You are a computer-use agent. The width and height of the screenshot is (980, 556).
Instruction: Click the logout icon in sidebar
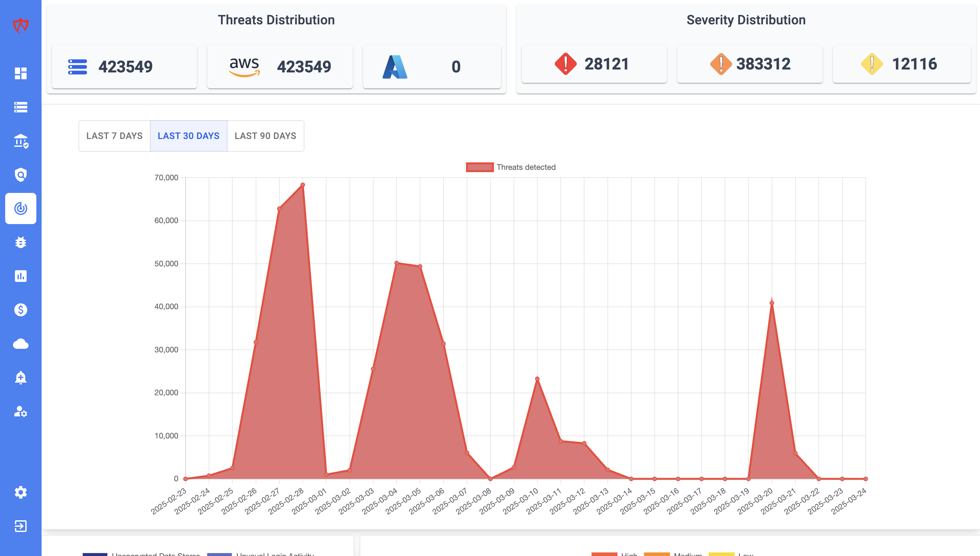pyautogui.click(x=20, y=526)
